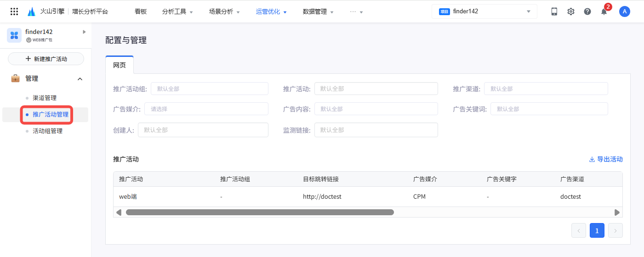Open the notifications bell
Viewport: 644px width, 257px height.
coord(604,12)
